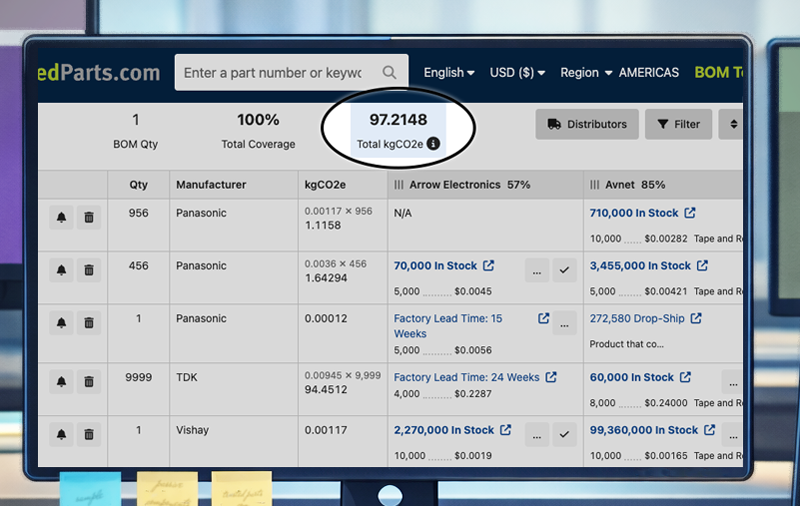
Task: Click the AMERICAS region label
Action: point(649,72)
